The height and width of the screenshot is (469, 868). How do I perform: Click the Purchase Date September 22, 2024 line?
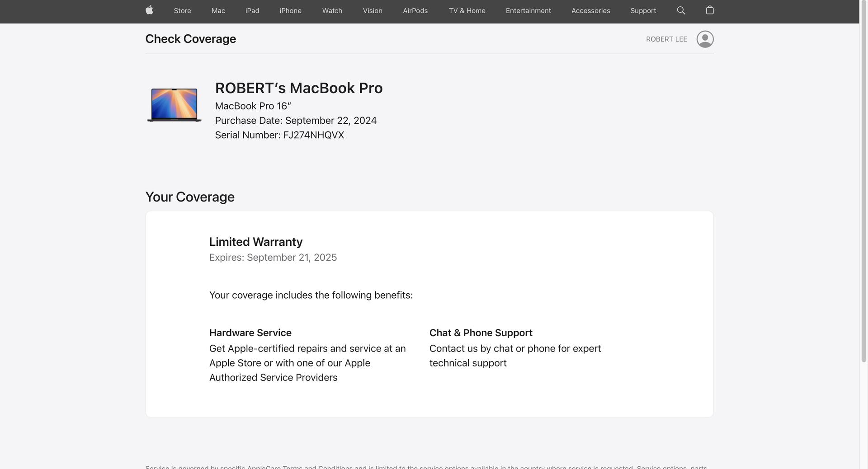tap(296, 121)
